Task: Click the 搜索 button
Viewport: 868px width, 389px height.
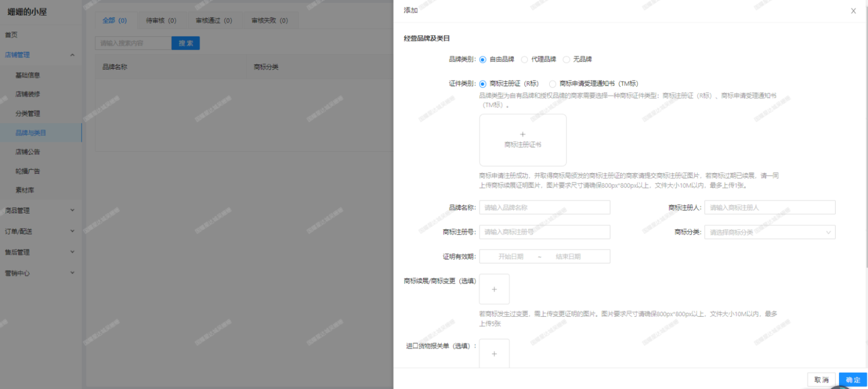Action: coord(186,43)
